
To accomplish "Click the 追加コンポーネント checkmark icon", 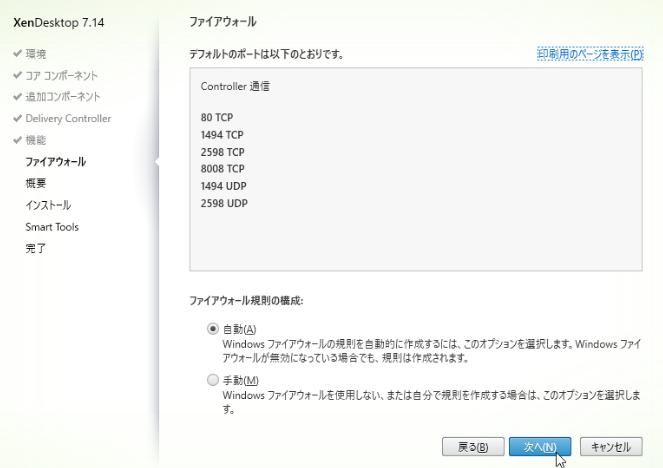I will coord(17,96).
